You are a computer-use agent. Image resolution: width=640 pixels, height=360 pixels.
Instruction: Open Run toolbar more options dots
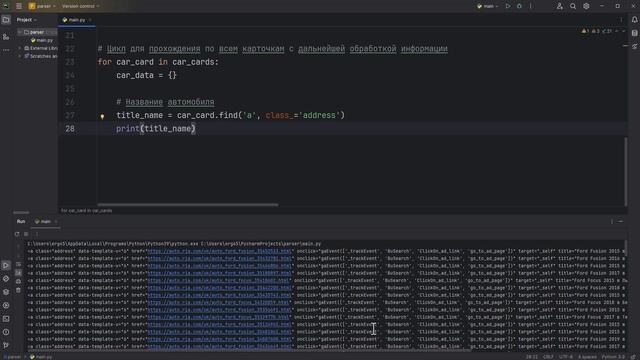[x=36, y=234]
